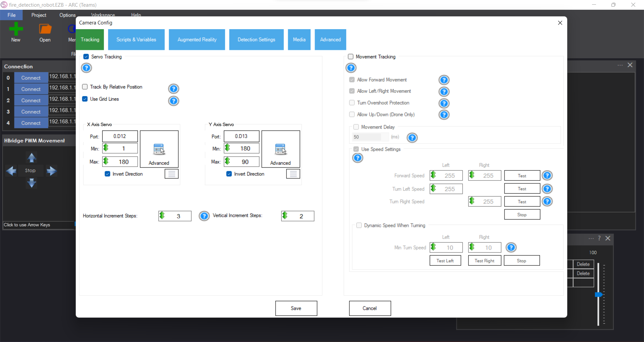Image resolution: width=644 pixels, height=342 pixels.
Task: Click the X Axis Max stepper arrows
Action: click(x=106, y=161)
